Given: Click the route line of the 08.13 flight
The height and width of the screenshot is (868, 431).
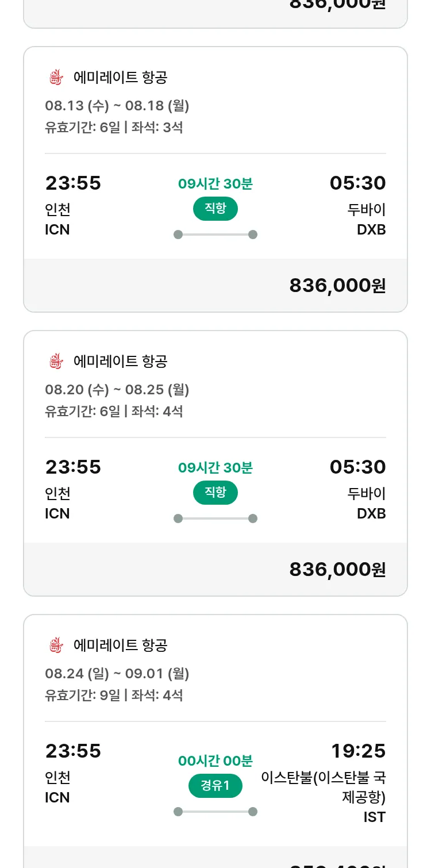Looking at the screenshot, I should [215, 235].
